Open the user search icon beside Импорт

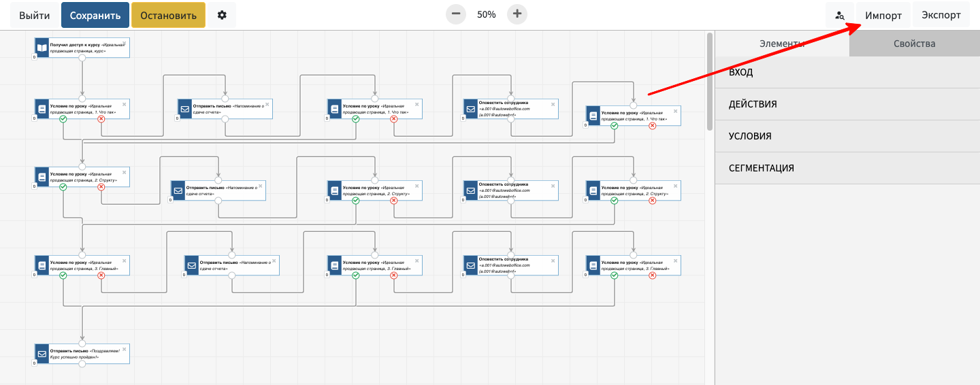(x=840, y=15)
